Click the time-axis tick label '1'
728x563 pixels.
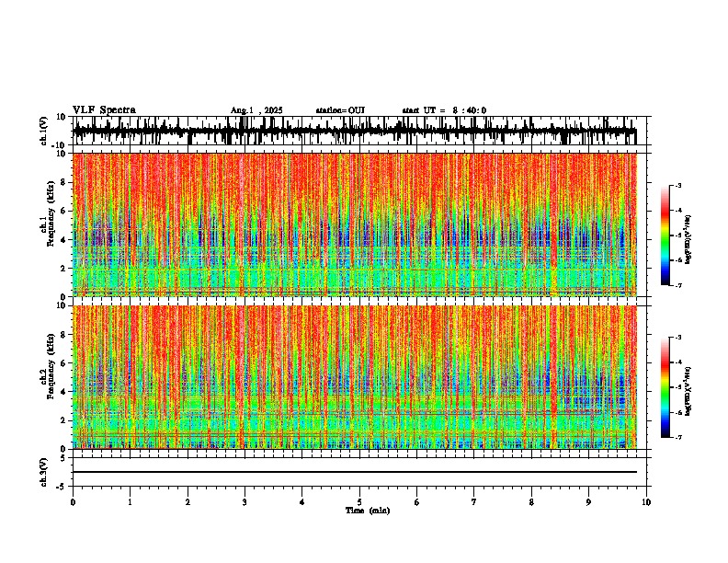click(130, 502)
